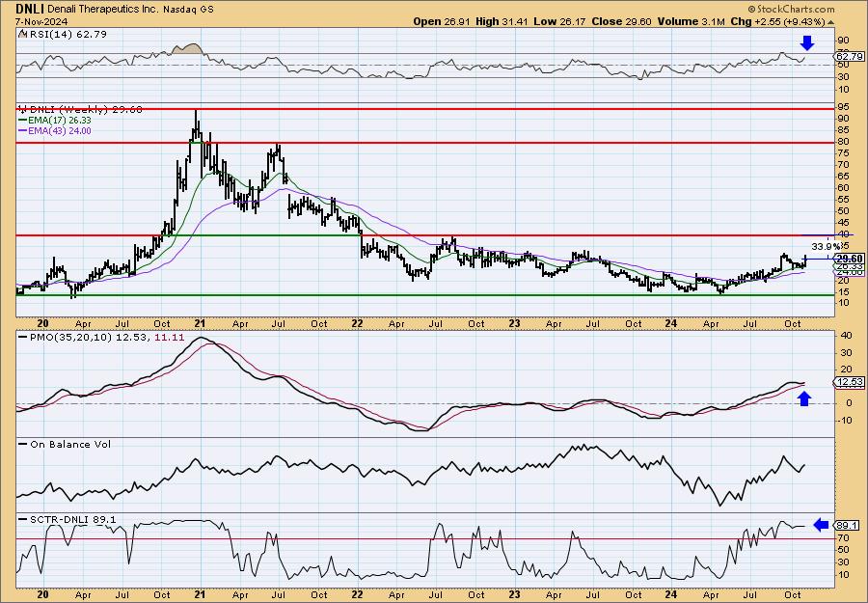Click the 95 label on the price axis
The width and height of the screenshot is (868, 603).
843,107
